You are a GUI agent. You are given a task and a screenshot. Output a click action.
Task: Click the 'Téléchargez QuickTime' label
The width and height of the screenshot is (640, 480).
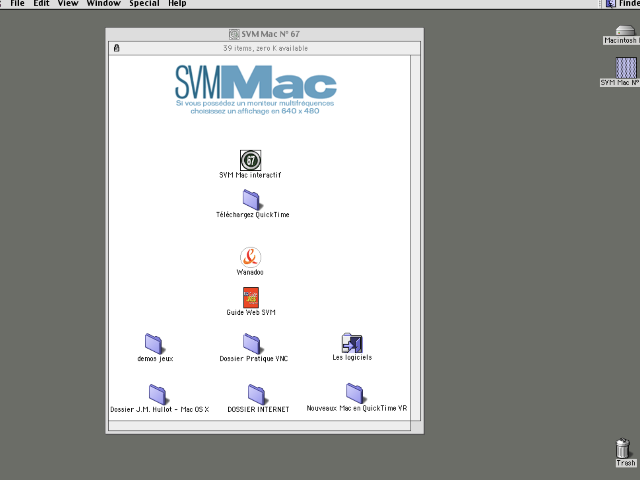253,215
